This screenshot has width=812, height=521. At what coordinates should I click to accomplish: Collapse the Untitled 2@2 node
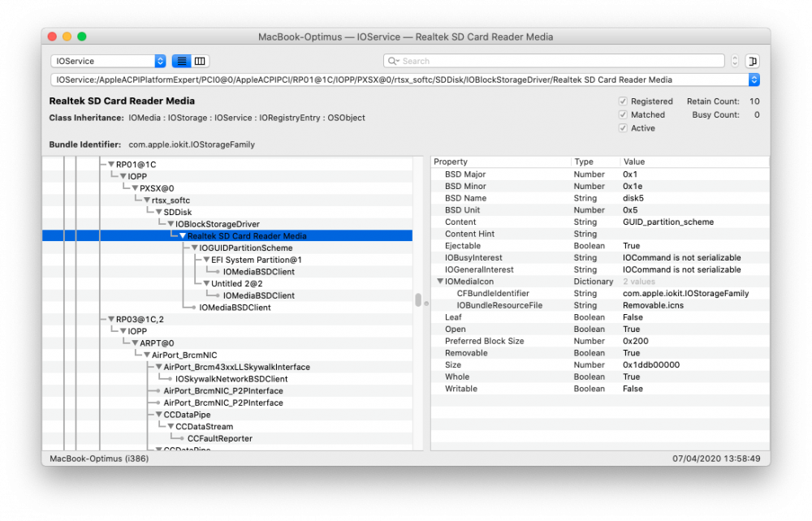(206, 283)
